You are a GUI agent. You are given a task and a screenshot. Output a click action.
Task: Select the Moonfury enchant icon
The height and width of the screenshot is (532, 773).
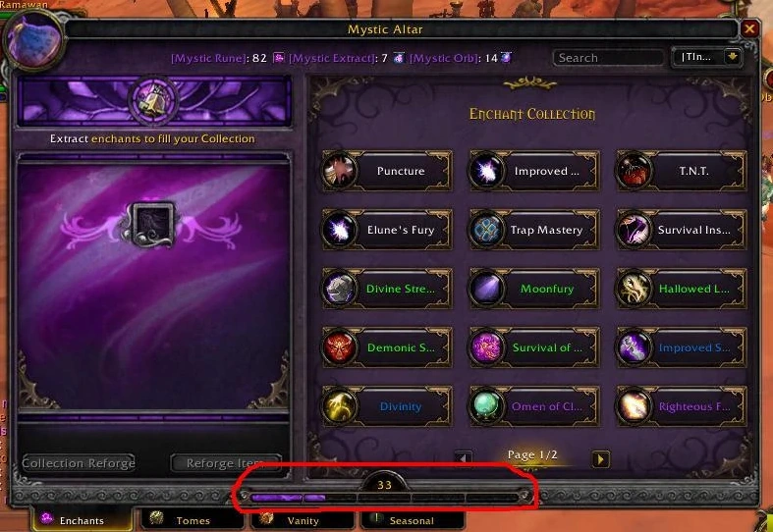pyautogui.click(x=486, y=289)
